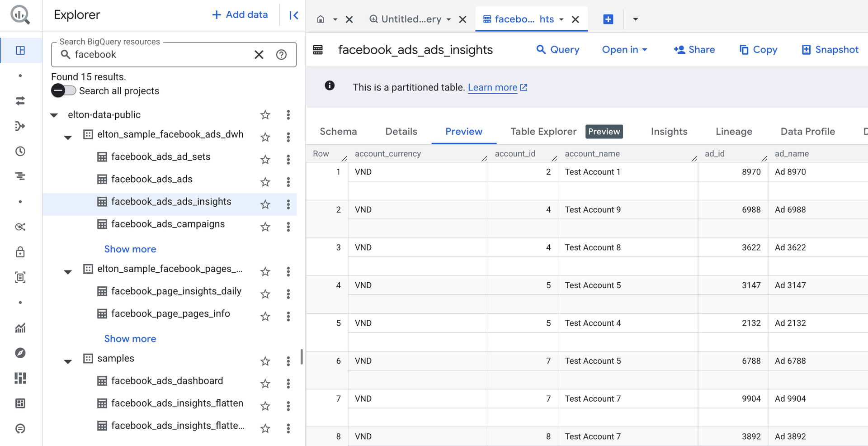
Task: Collapse the elton_sample_facebook_pages dataset
Action: click(x=68, y=272)
